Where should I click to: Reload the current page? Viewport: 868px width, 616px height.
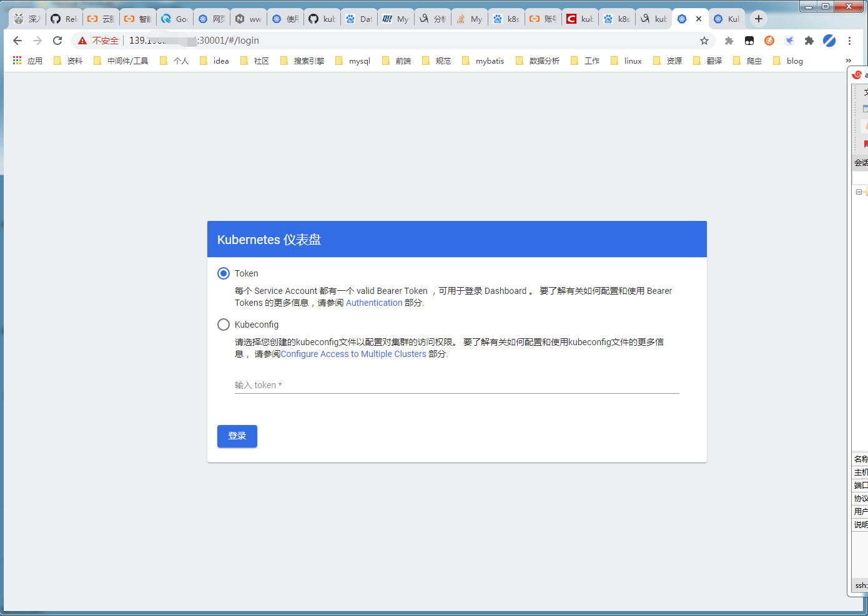57,41
